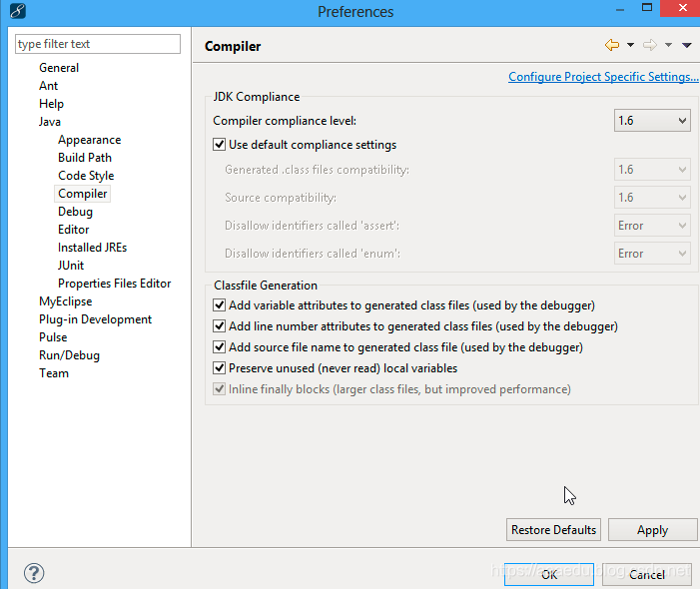This screenshot has height=589, width=700.
Task: Select Run/Debug in preferences tree
Action: click(x=69, y=355)
